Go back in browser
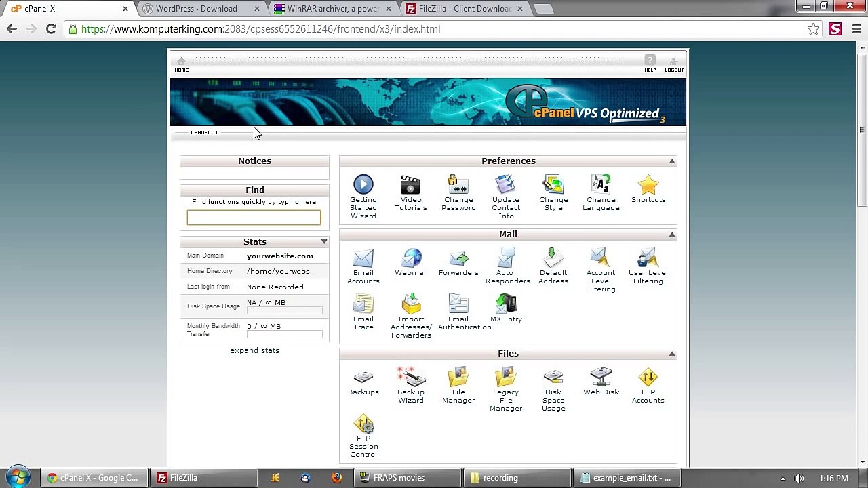The image size is (868, 488). point(12,29)
